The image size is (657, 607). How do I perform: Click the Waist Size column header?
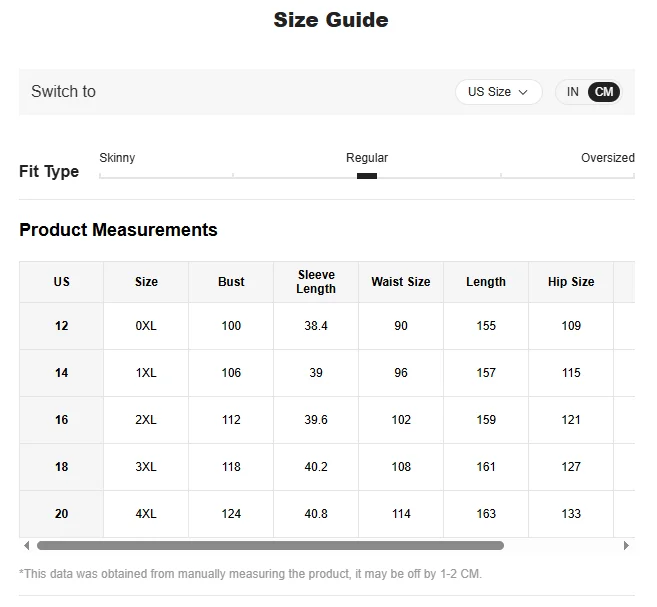pyautogui.click(x=401, y=282)
